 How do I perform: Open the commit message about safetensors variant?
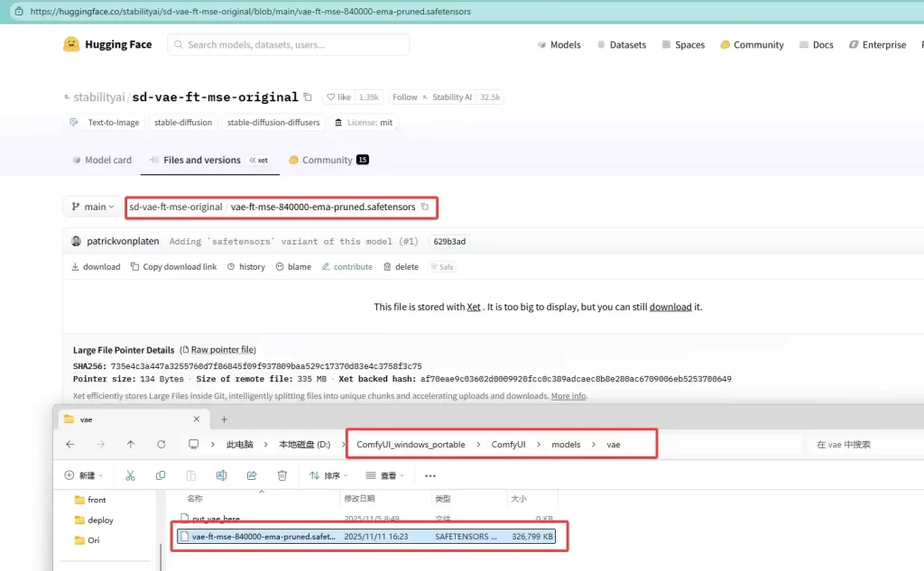293,242
